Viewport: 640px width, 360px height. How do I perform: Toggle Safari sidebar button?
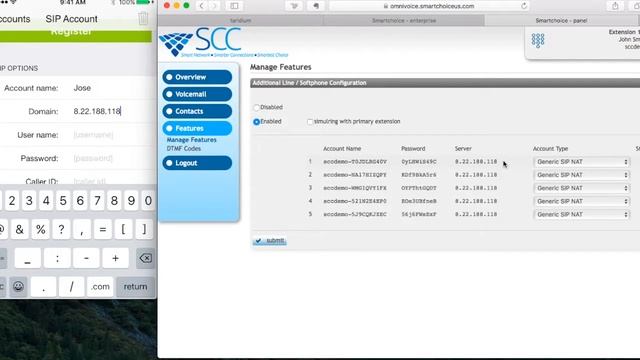pyautogui.click(x=234, y=6)
